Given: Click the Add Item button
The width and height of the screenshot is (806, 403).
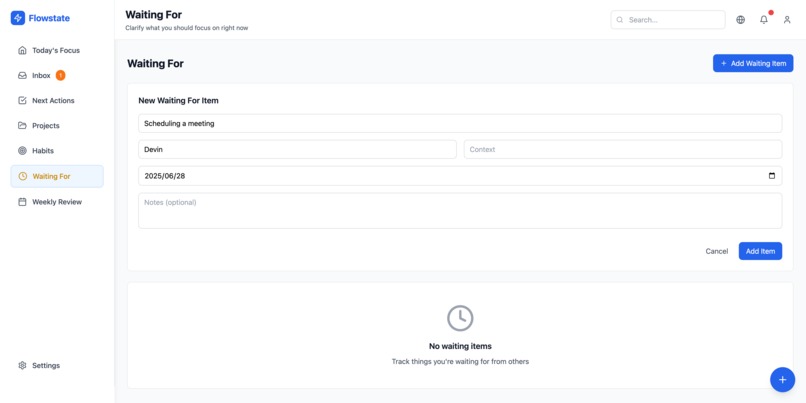Looking at the screenshot, I should pos(760,251).
